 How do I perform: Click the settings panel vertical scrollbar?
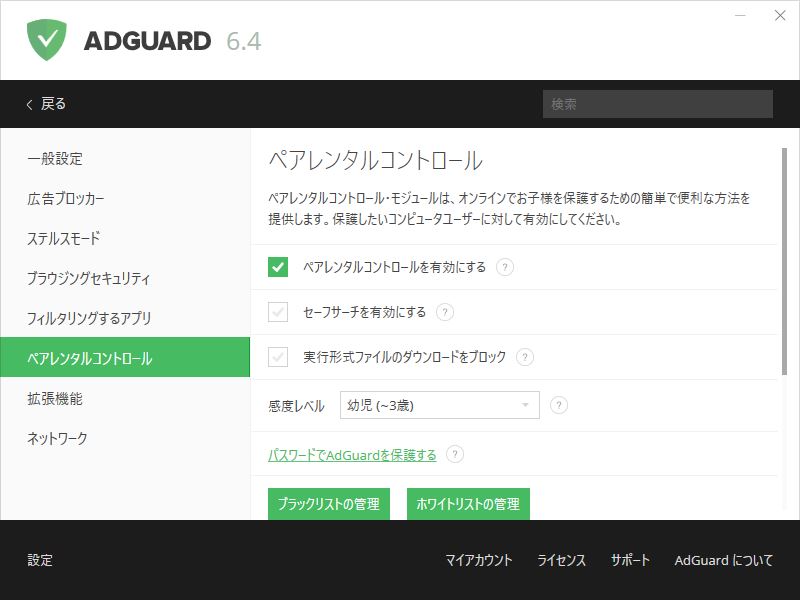click(784, 261)
